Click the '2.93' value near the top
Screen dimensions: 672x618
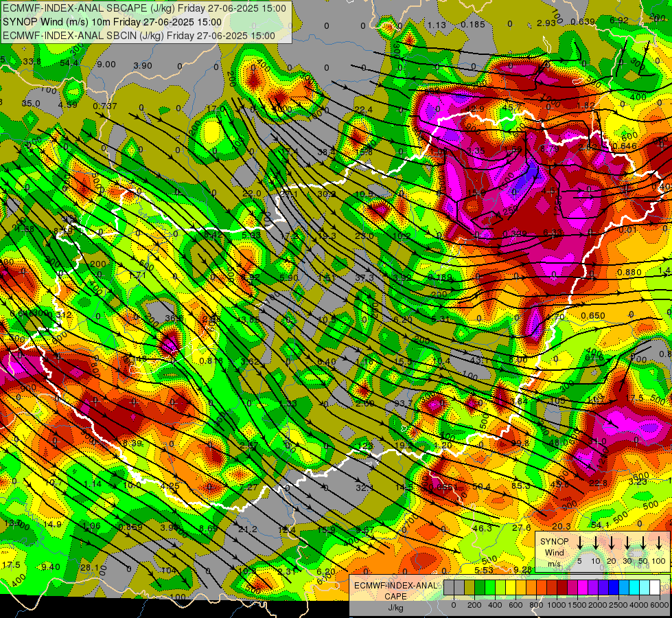[x=546, y=23]
